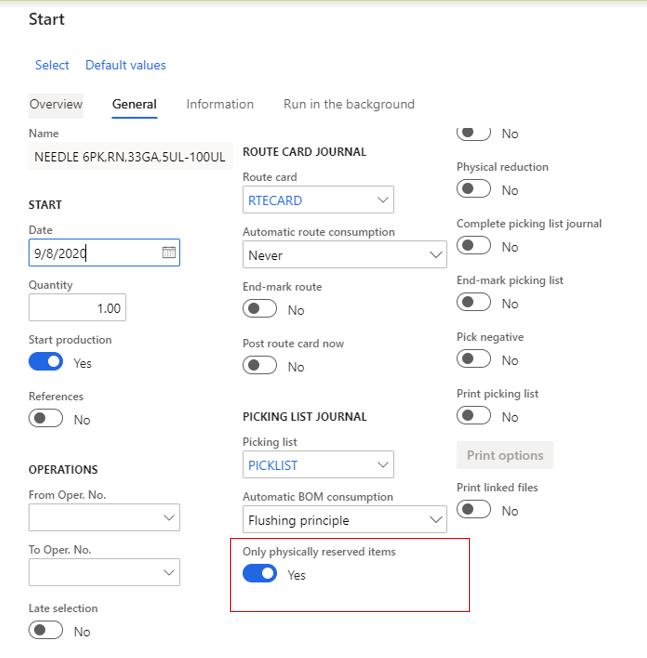
Task: Toggle Start production switch
Action: 46,362
